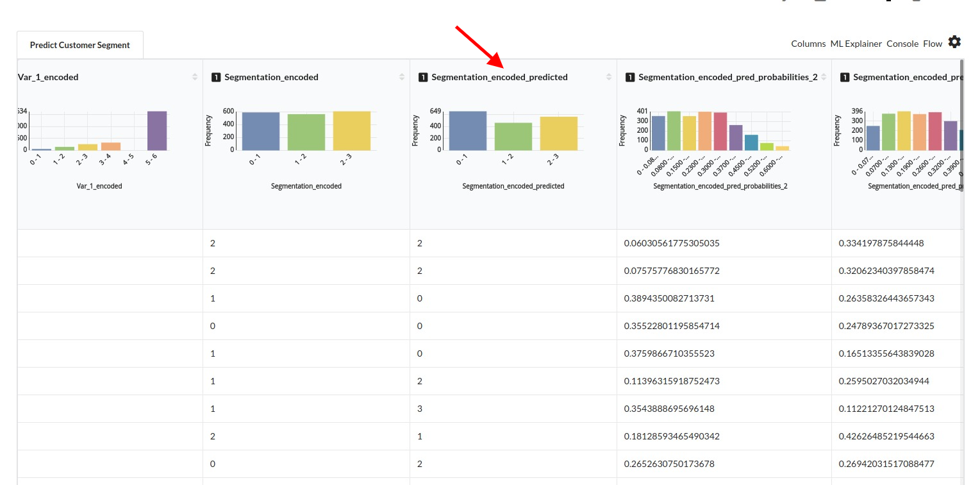Select cell value 0.26358326443657343
The height and width of the screenshot is (485, 980).
click(x=886, y=298)
